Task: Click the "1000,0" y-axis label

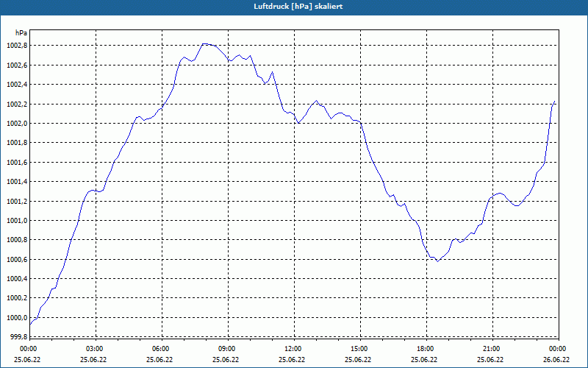Action: pyautogui.click(x=17, y=318)
